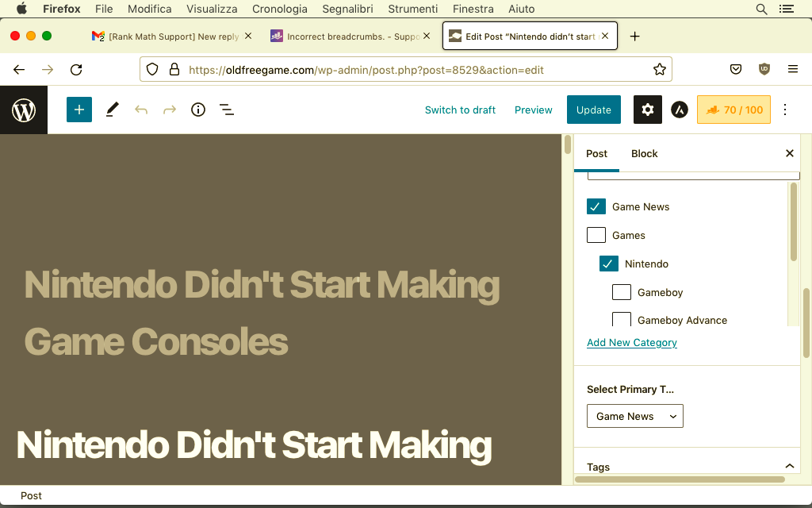Click the Add New Category link
Image resolution: width=812 pixels, height=508 pixels.
click(x=632, y=343)
